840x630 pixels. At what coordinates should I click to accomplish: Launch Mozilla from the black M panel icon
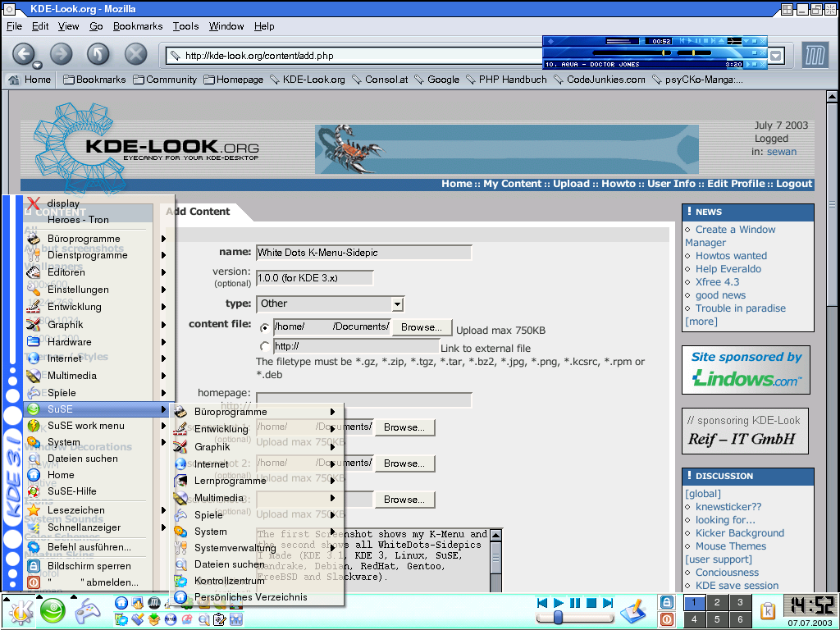tap(153, 603)
